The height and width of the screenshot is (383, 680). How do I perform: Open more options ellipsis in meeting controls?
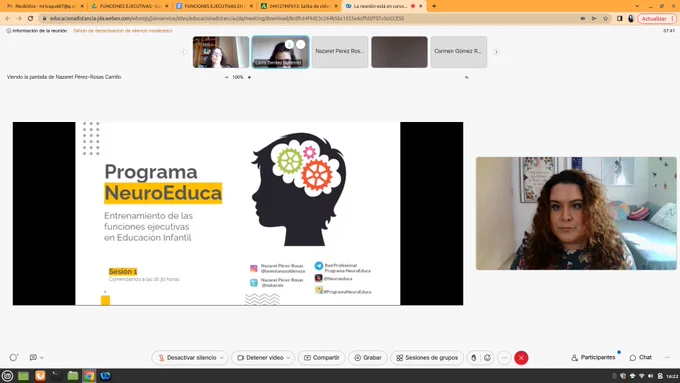(504, 358)
